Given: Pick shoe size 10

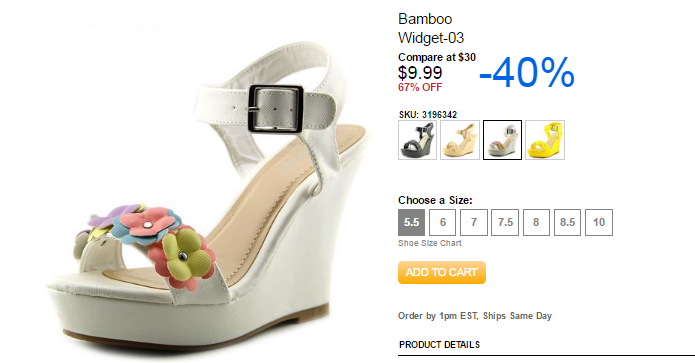Looking at the screenshot, I should pyautogui.click(x=599, y=222).
